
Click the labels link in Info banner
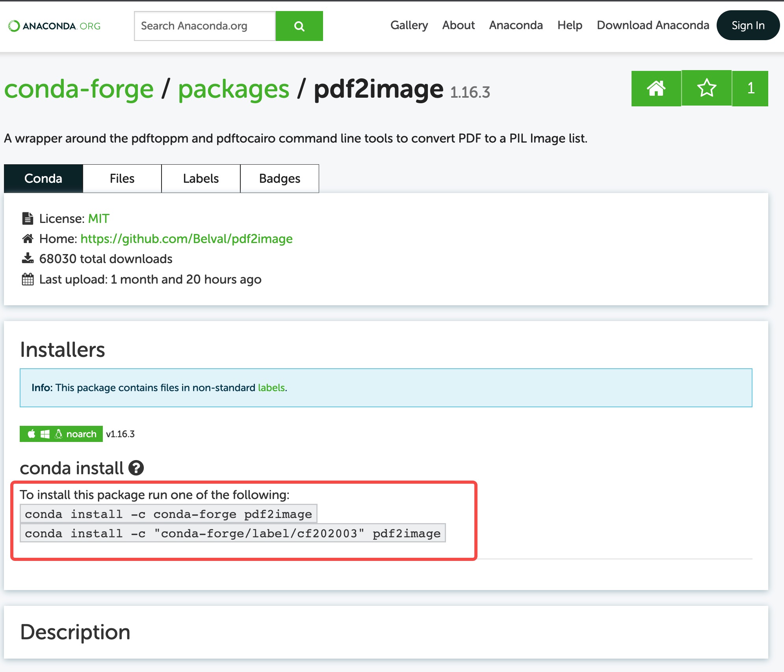pyautogui.click(x=271, y=388)
